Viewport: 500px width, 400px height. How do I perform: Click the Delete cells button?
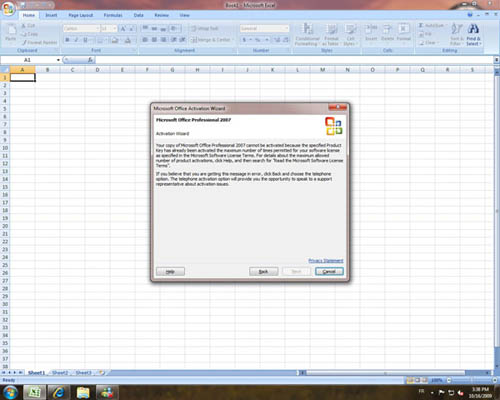(x=387, y=33)
